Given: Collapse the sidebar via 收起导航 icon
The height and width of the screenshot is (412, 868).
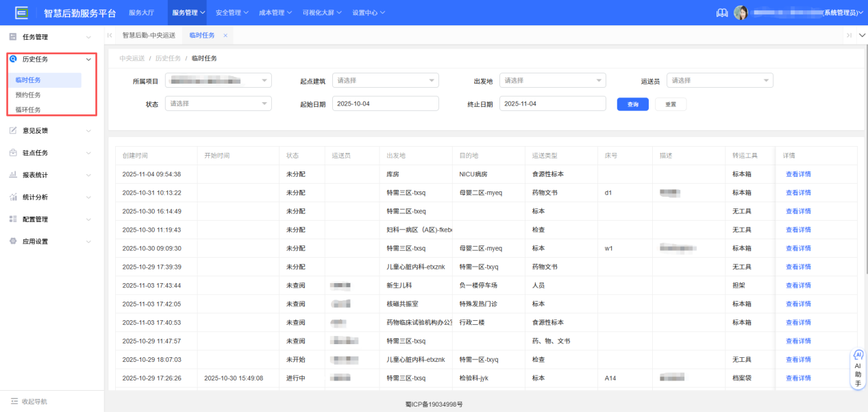Looking at the screenshot, I should pos(15,400).
